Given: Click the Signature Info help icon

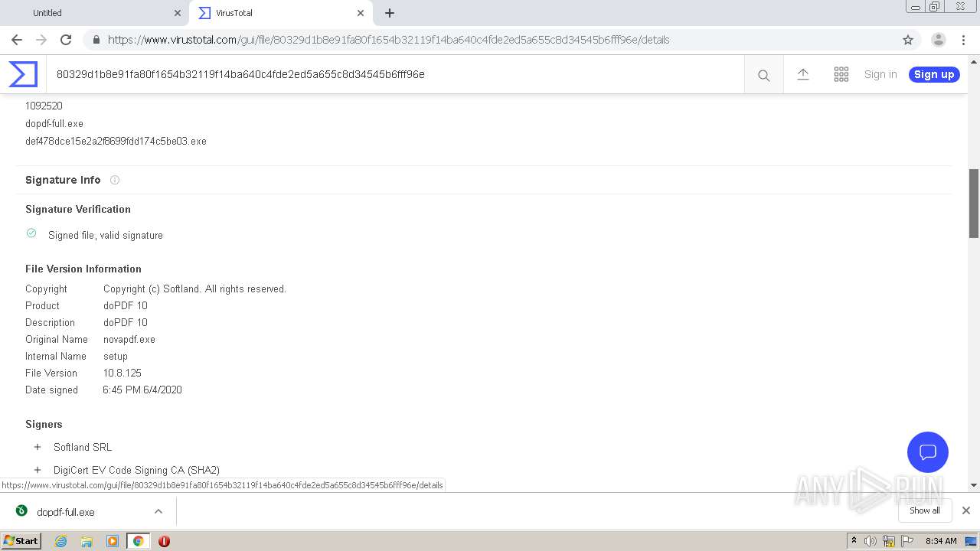Looking at the screenshot, I should (115, 180).
